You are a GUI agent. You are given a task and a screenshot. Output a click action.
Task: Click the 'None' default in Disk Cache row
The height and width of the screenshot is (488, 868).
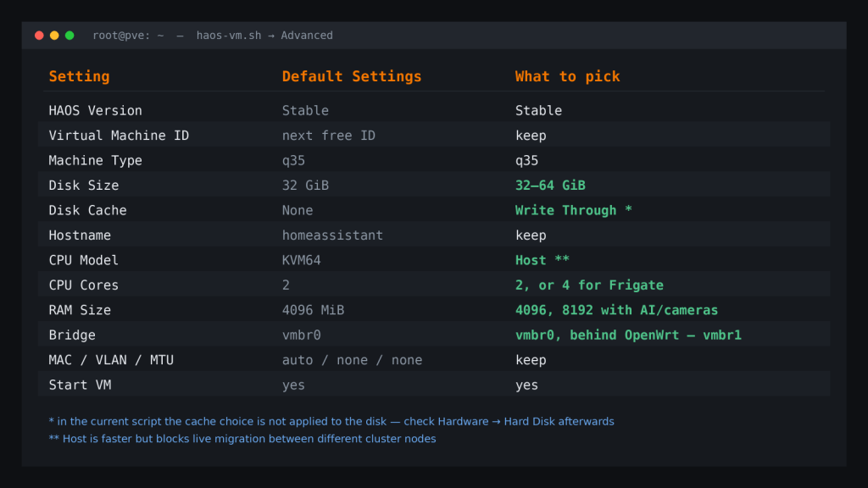tap(298, 210)
